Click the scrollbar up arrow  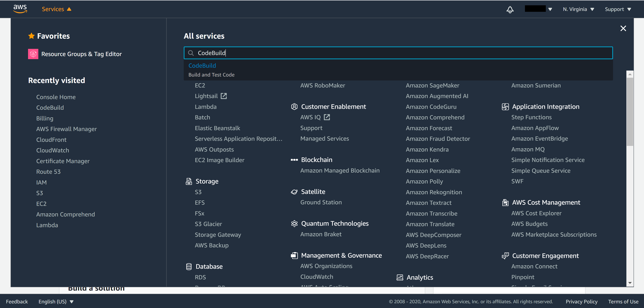(630, 74)
